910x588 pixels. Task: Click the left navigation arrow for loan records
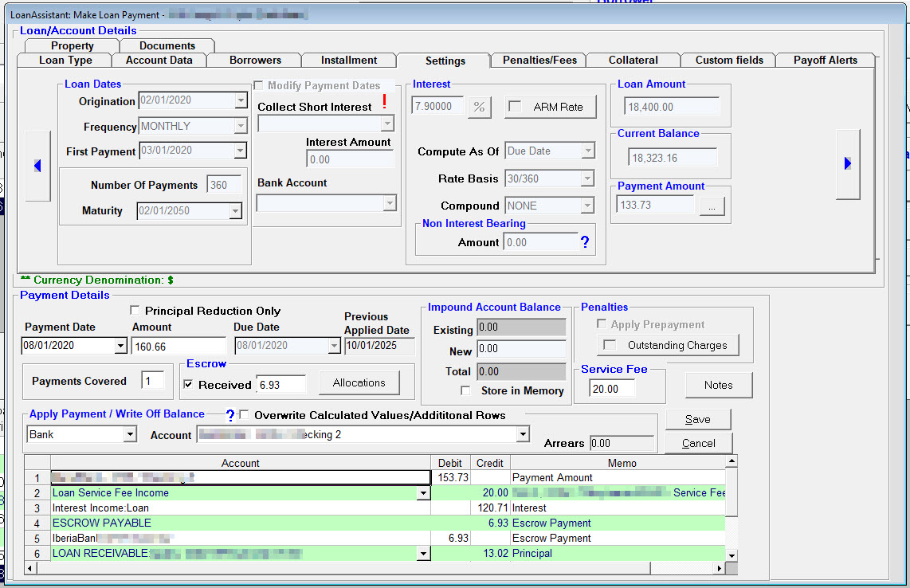coord(37,165)
